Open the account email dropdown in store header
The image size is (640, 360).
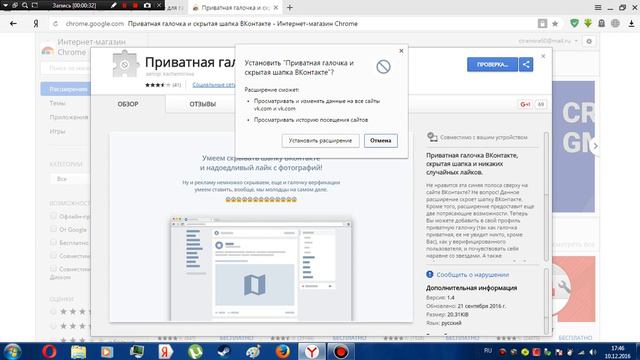pyautogui.click(x=548, y=41)
